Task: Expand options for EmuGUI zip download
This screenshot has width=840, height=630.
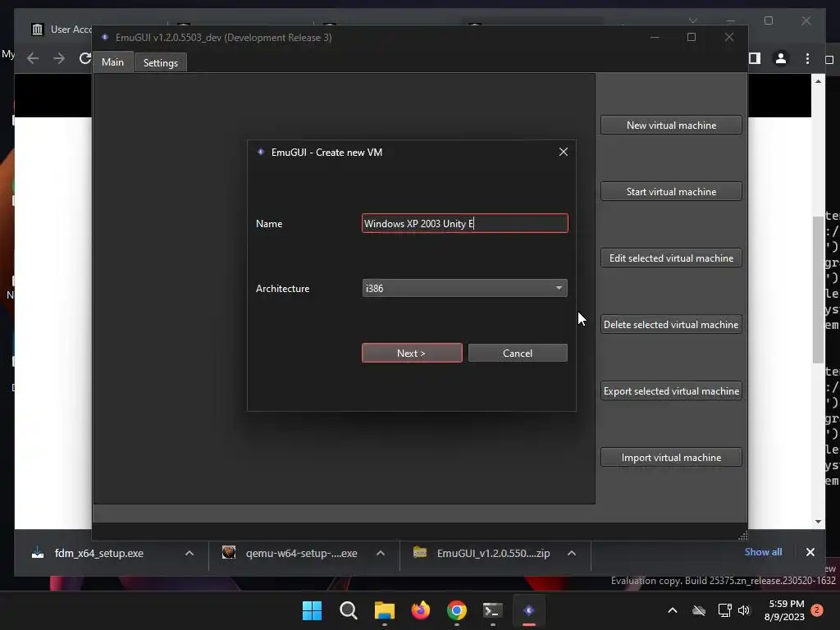Action: click(572, 554)
